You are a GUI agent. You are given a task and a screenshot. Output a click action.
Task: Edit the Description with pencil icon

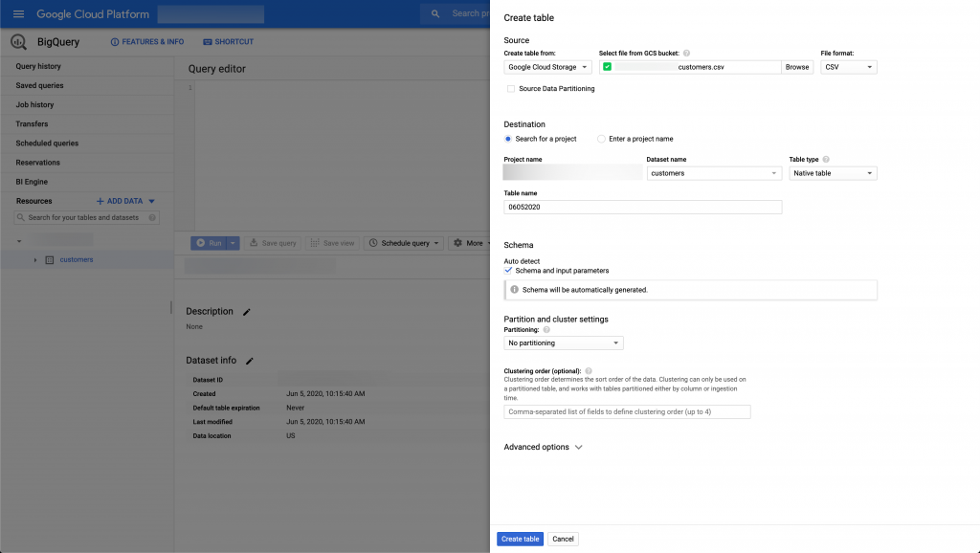coord(247,312)
